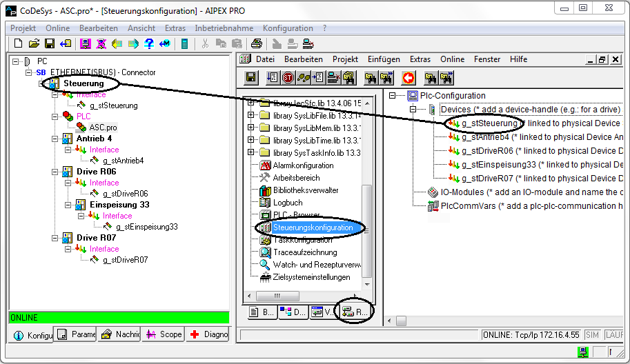This screenshot has height=364, width=630.
Task: Collapse the pink PLC node
Action: click(x=55, y=117)
